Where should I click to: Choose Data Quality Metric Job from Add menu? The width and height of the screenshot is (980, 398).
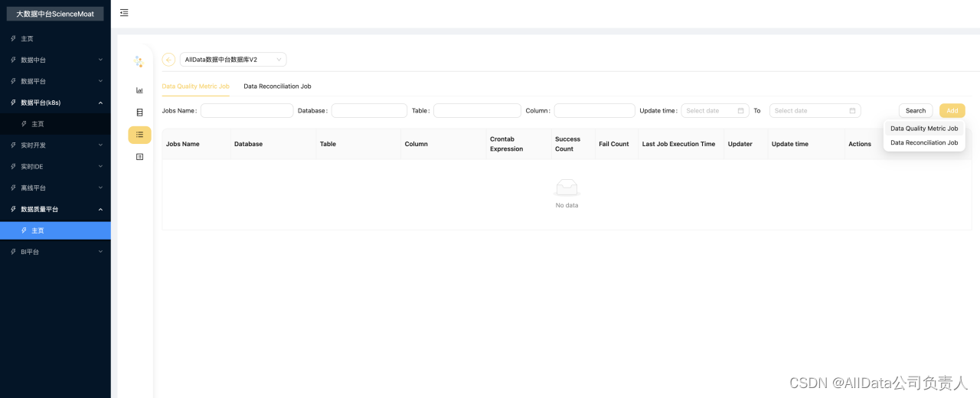coord(924,129)
